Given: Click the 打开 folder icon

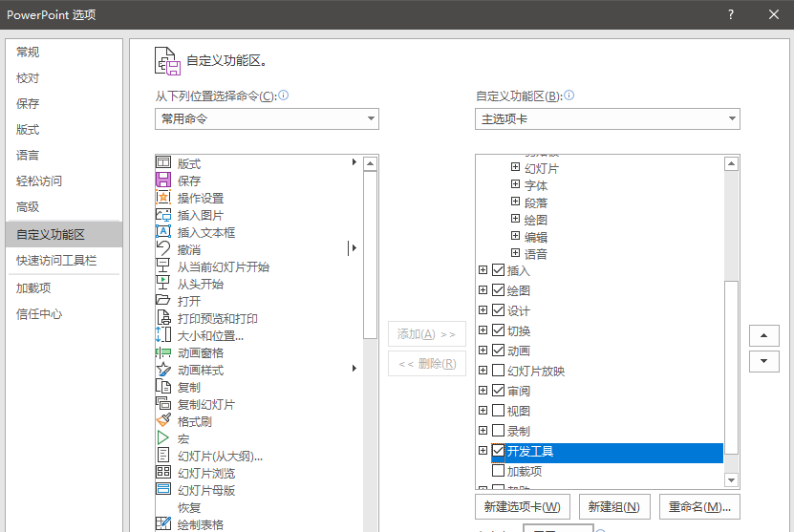Looking at the screenshot, I should [163, 300].
